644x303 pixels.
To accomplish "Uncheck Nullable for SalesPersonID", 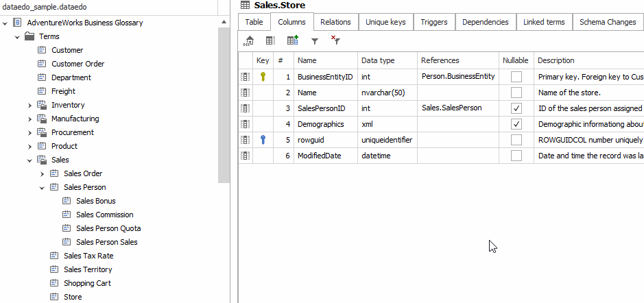I will 516,108.
